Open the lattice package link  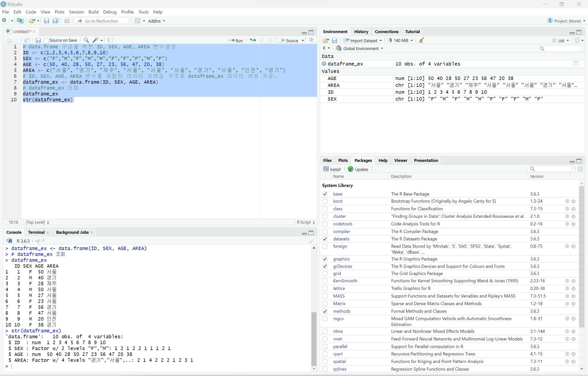[339, 288]
